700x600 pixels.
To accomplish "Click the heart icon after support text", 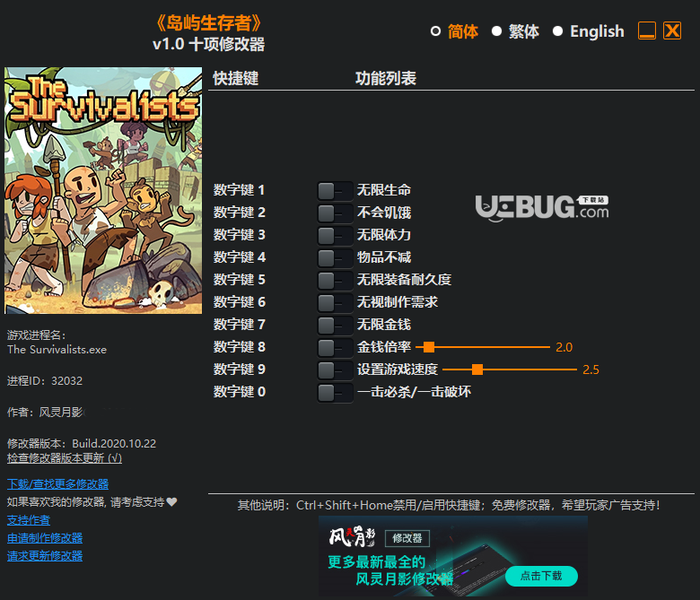I will click(x=172, y=502).
